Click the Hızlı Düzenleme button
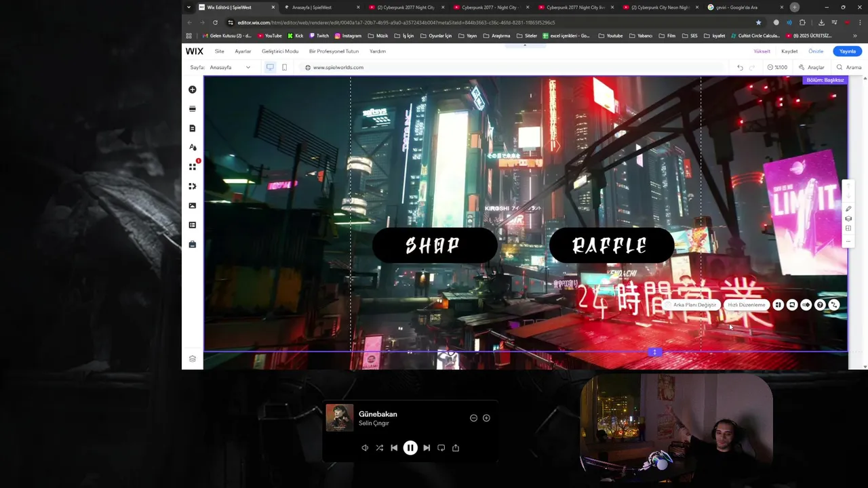 tap(747, 305)
